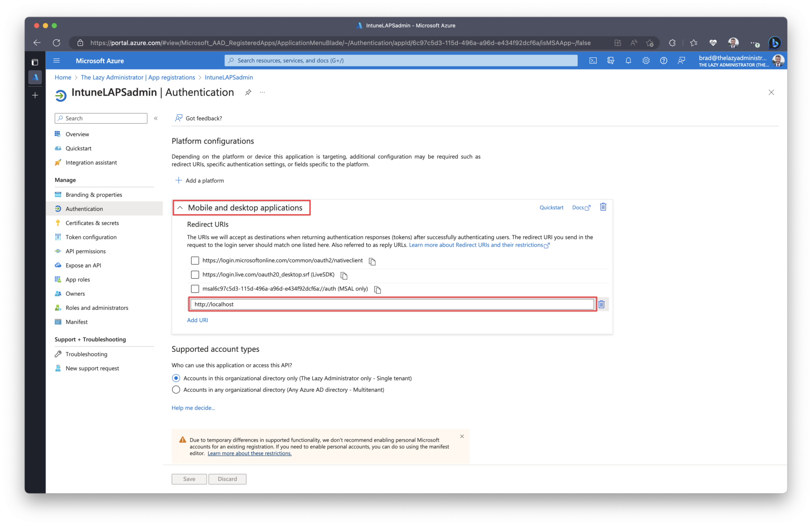Open Token configuration
The height and width of the screenshot is (526, 812).
click(91, 237)
